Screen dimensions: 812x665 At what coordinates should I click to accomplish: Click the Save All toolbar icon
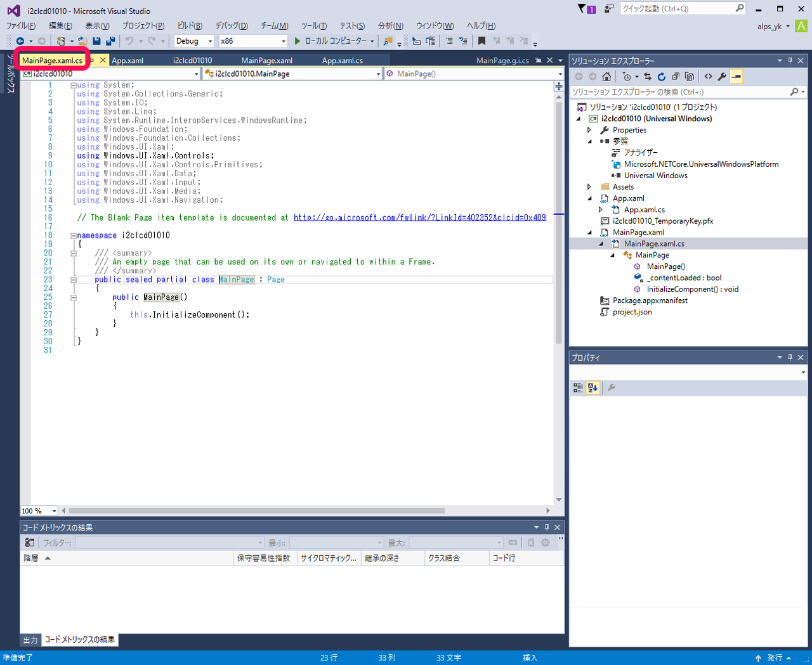click(110, 41)
